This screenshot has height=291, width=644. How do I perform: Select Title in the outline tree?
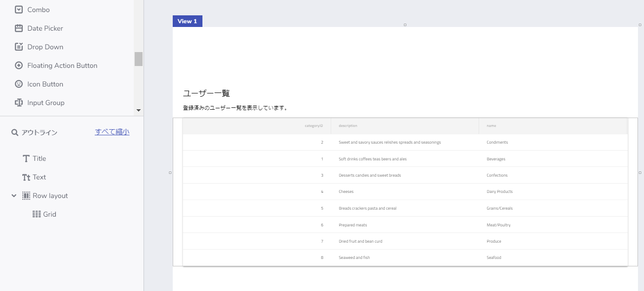[39, 159]
